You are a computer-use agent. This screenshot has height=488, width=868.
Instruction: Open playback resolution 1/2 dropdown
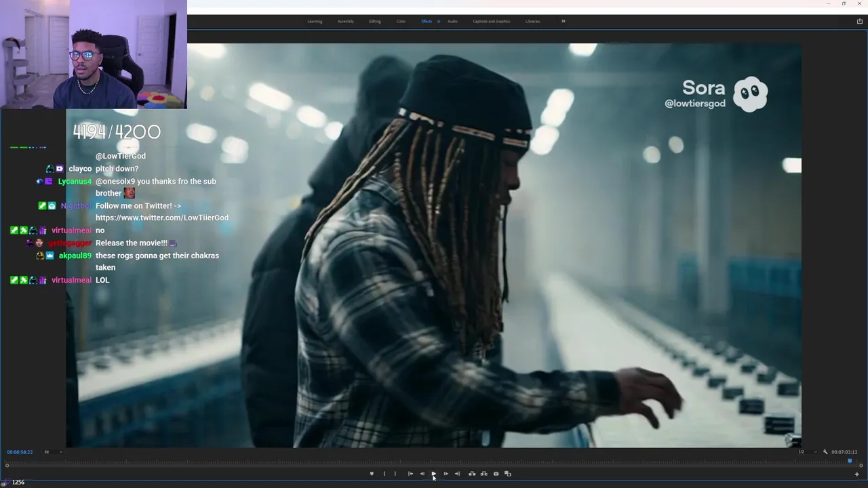(806, 452)
